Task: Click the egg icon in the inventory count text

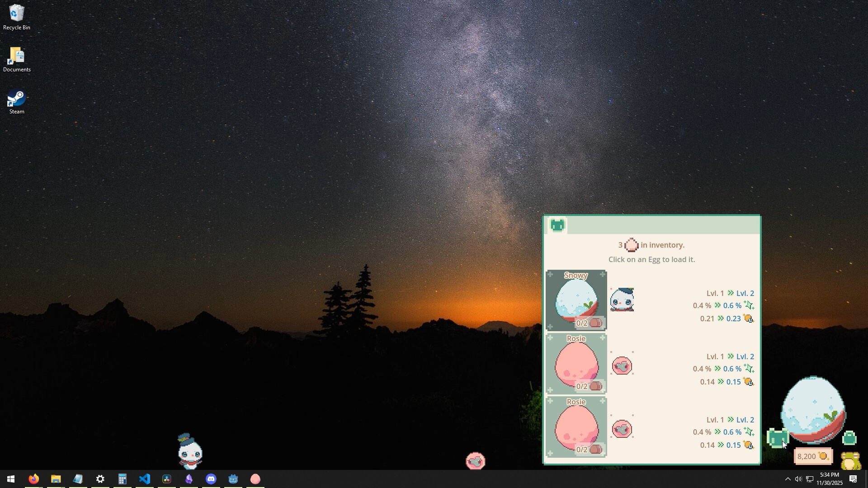Action: [632, 244]
